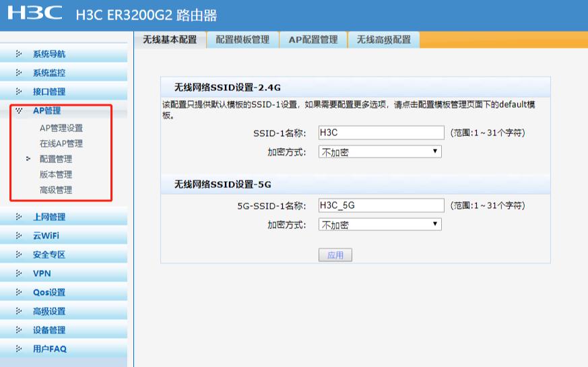Open 上网管理 in the sidebar

(49, 217)
